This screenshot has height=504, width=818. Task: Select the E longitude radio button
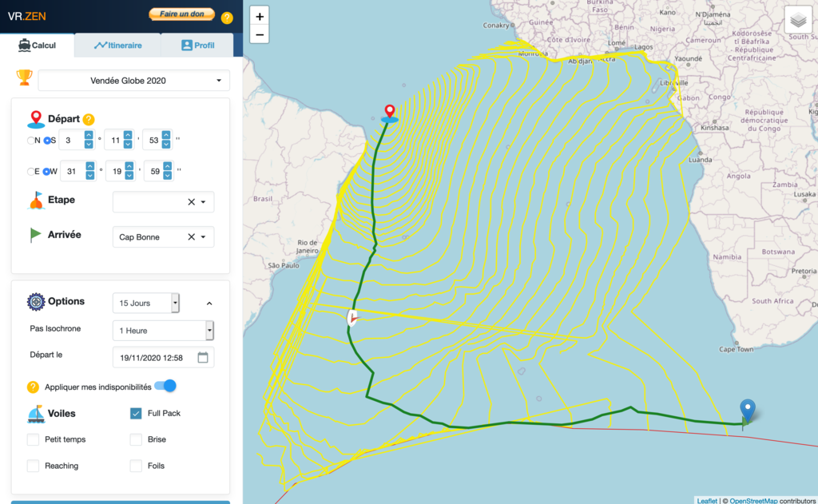(31, 172)
